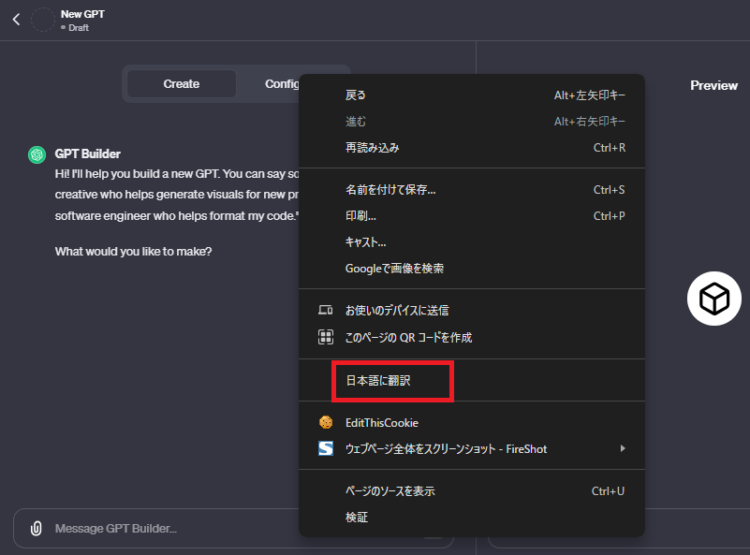Screen dimensions: 750x555
Task: Click the Ctrl+R shortcut label
Action: pos(609,148)
